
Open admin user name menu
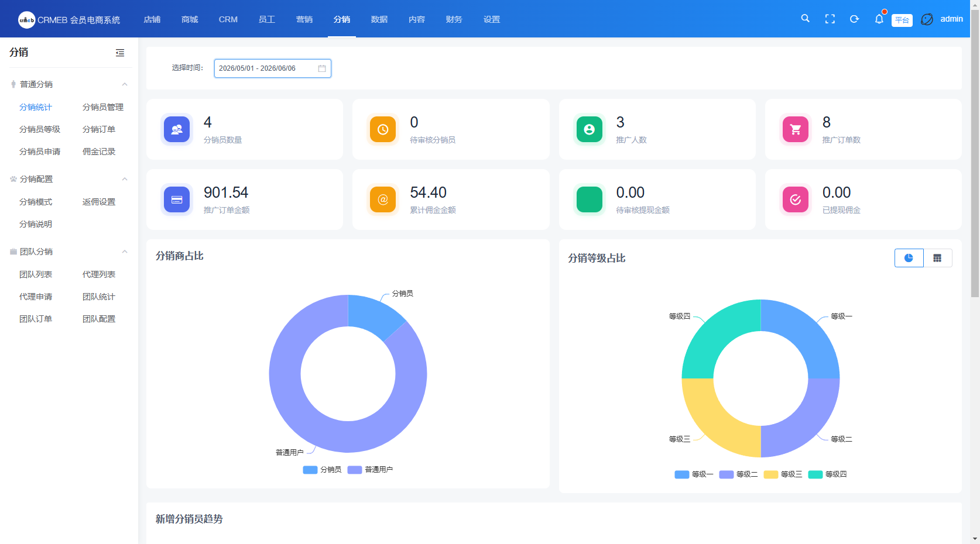pos(951,19)
